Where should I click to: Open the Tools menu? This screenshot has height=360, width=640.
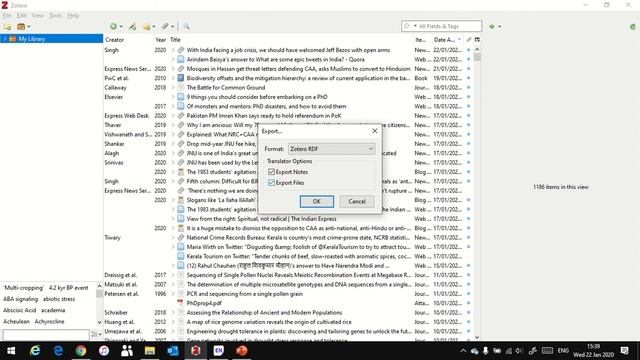click(x=56, y=16)
